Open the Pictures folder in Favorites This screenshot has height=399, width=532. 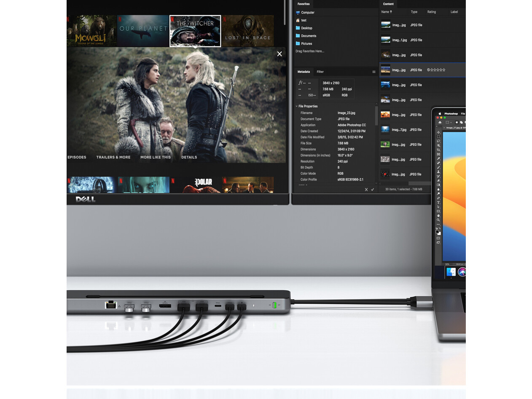pyautogui.click(x=306, y=43)
